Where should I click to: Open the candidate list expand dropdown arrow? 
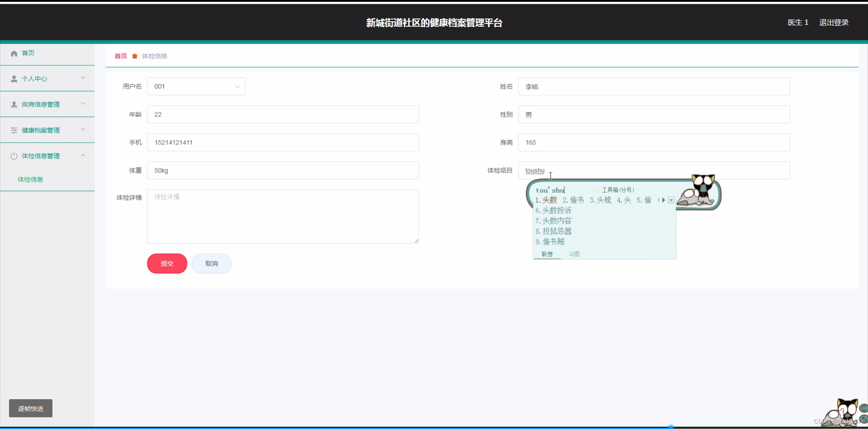671,200
